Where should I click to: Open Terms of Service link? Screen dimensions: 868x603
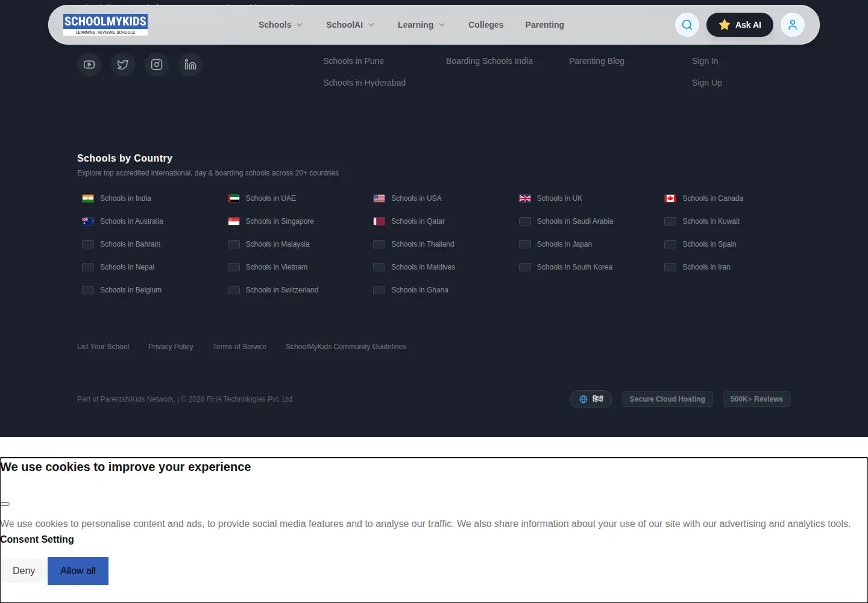click(239, 347)
